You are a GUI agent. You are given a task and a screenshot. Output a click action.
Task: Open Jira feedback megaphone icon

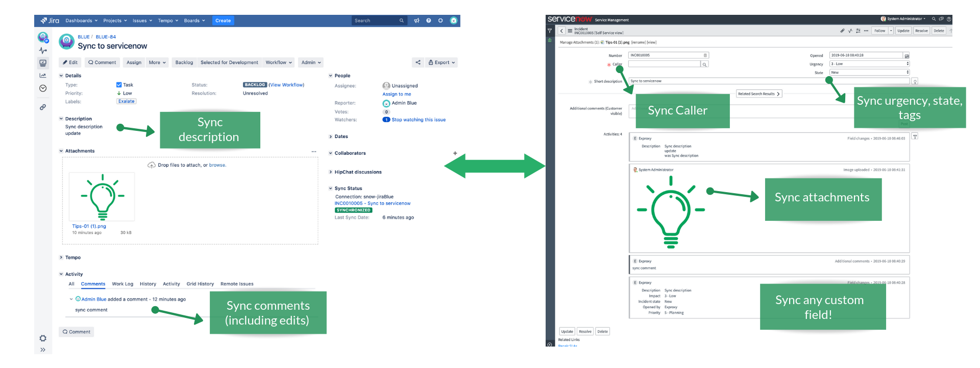coord(416,20)
